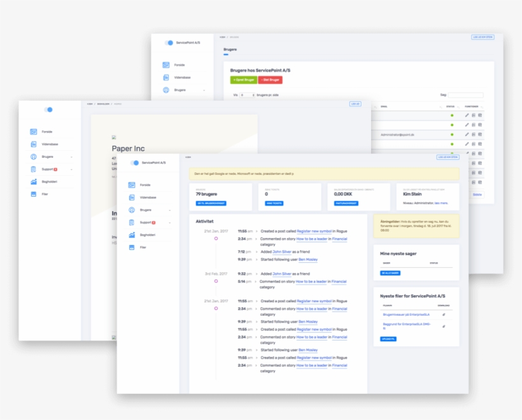Edit Administrator@spoint.dk using the pencil icon
Image resolution: width=522 pixels, height=420 pixels.
pos(467,135)
